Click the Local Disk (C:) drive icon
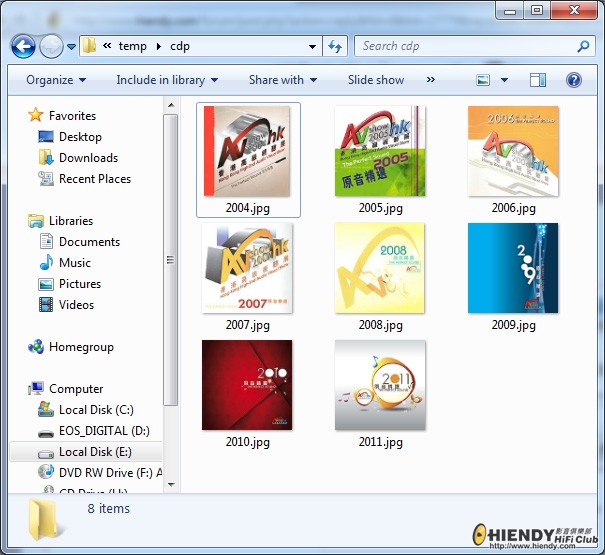The height and width of the screenshot is (555, 605). pos(46,409)
